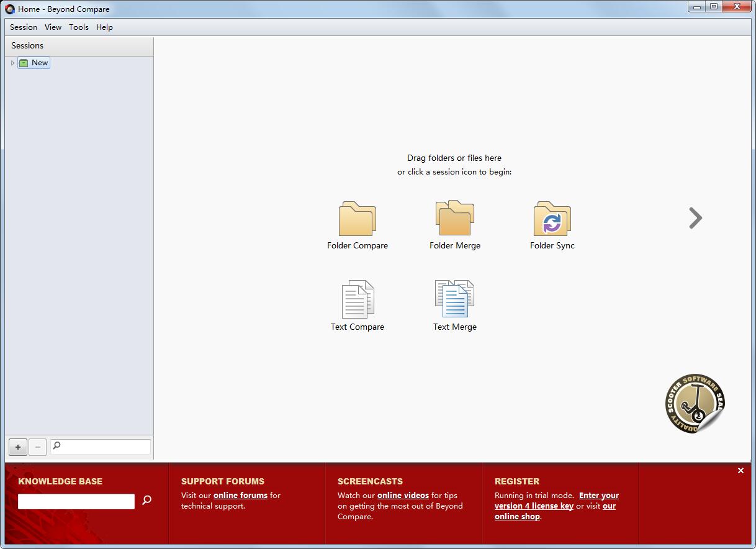Start a Folder Sync session
The width and height of the screenshot is (756, 549).
point(552,219)
